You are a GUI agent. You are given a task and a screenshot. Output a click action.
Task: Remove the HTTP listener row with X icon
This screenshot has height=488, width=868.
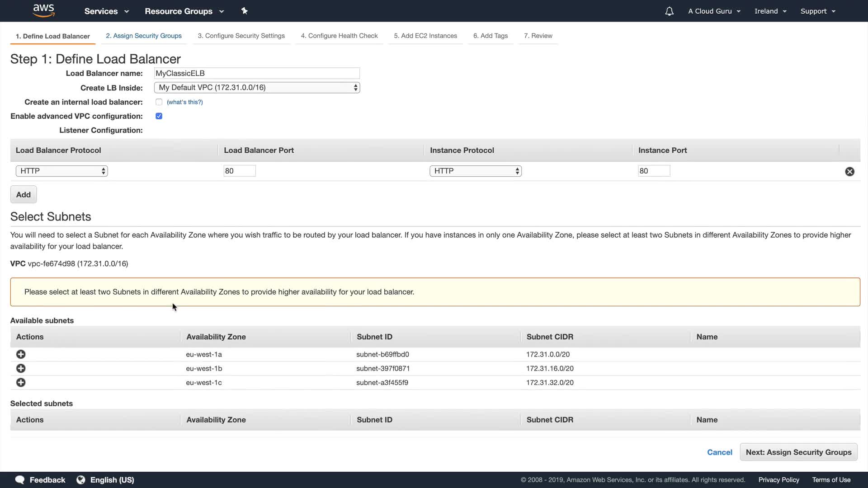point(849,171)
